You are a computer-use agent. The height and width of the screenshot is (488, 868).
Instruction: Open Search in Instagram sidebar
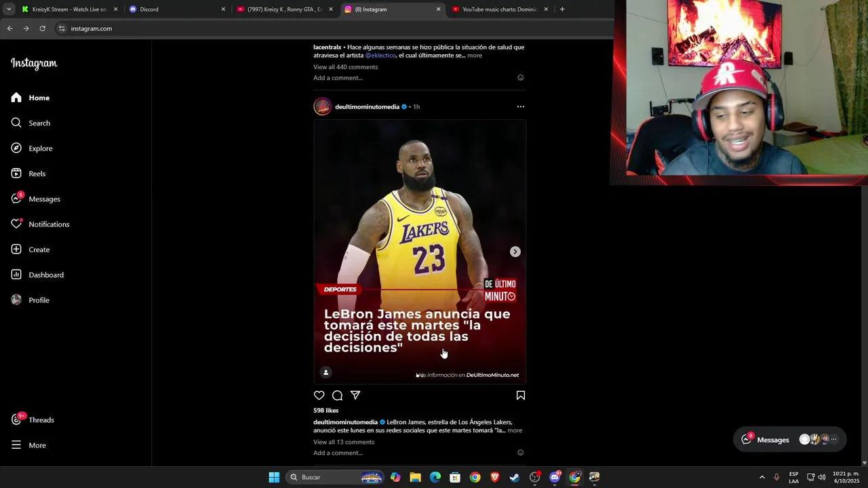pos(31,123)
